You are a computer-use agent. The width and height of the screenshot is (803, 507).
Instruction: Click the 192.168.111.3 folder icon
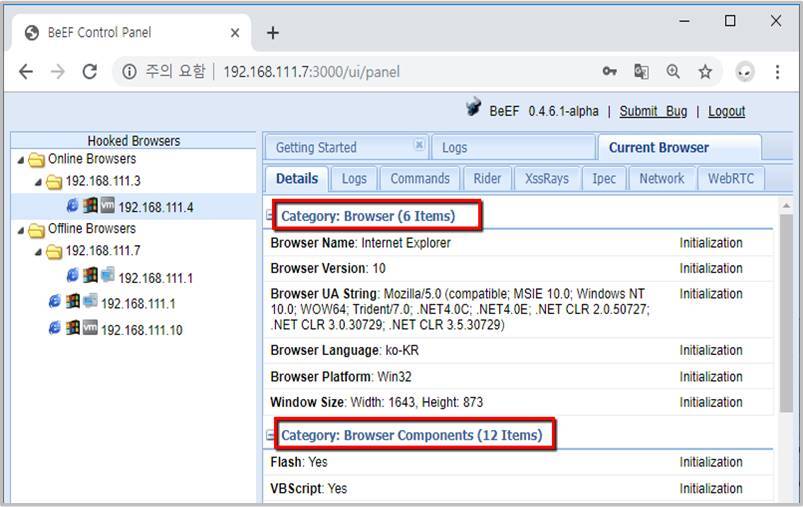[54, 182]
